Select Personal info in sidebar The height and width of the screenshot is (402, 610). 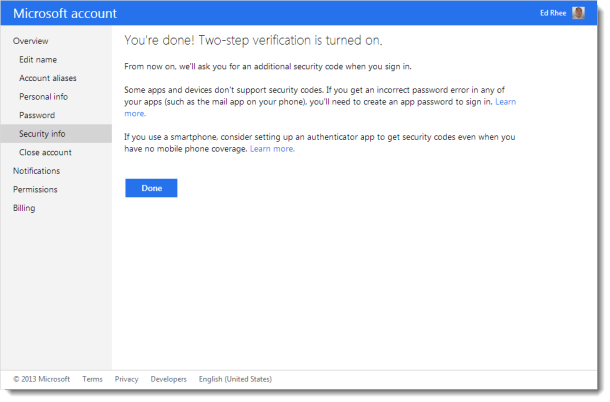pyautogui.click(x=44, y=97)
